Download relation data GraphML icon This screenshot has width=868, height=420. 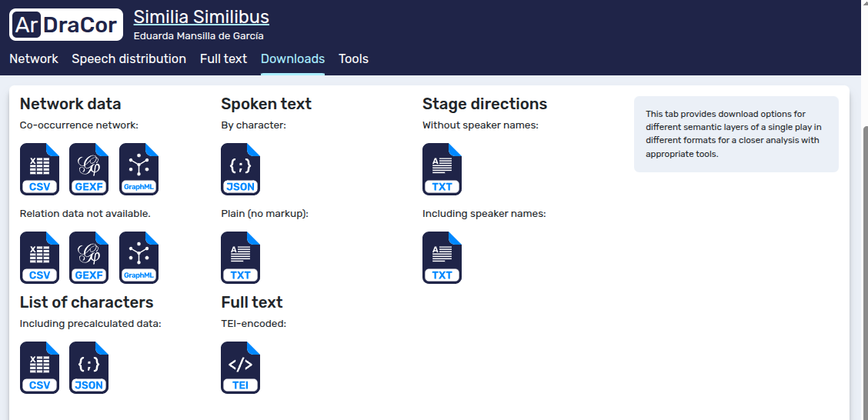click(139, 258)
